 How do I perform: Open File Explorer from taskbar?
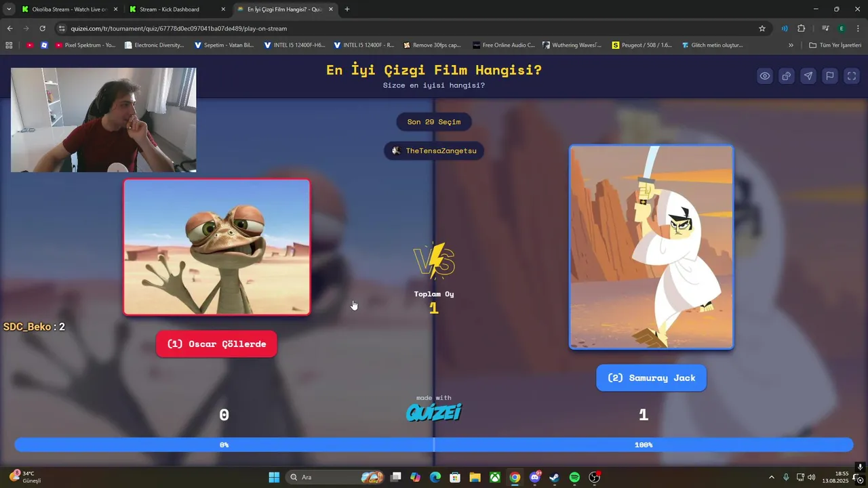[x=475, y=477]
